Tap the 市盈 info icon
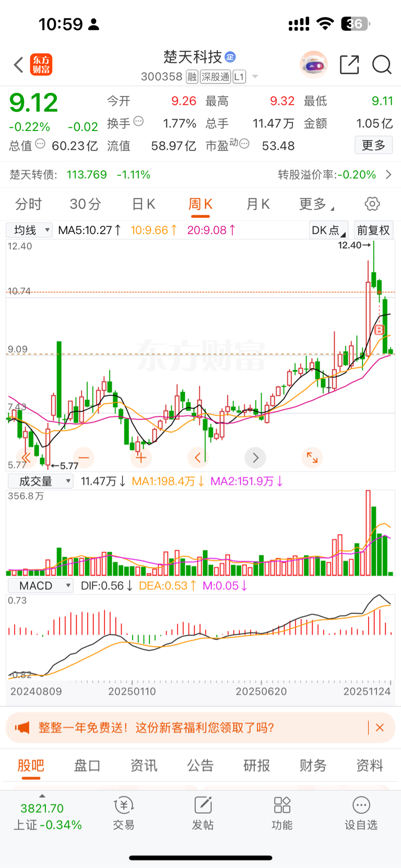This screenshot has width=401, height=868. tap(244, 144)
